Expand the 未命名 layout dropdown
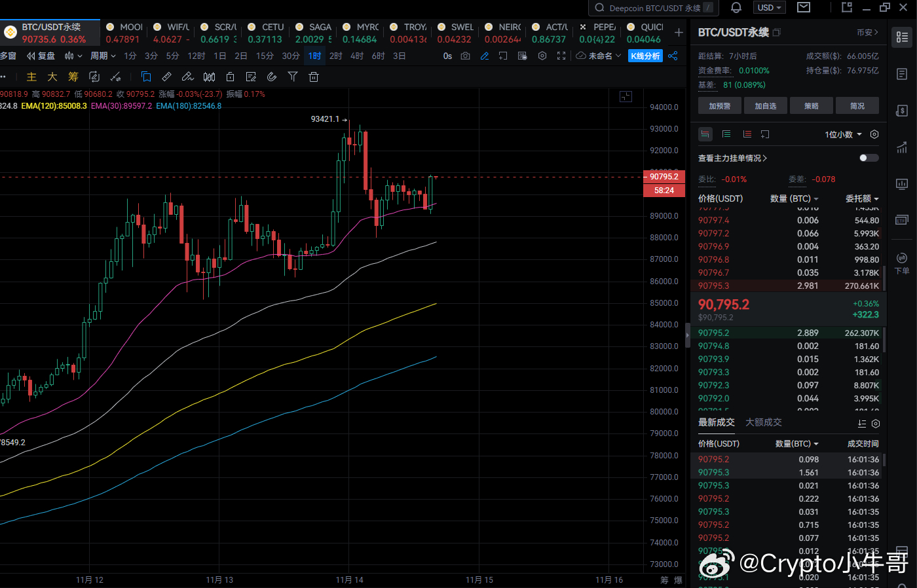Image resolution: width=917 pixels, height=588 pixels. tap(599, 56)
